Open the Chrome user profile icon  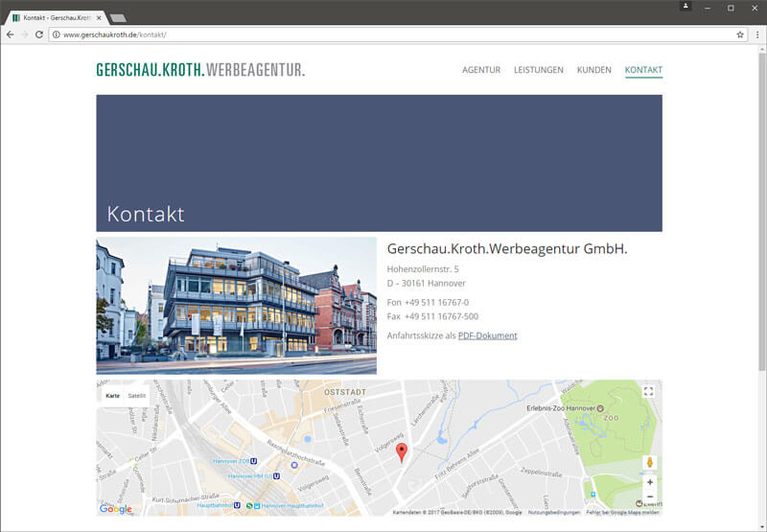click(x=686, y=6)
